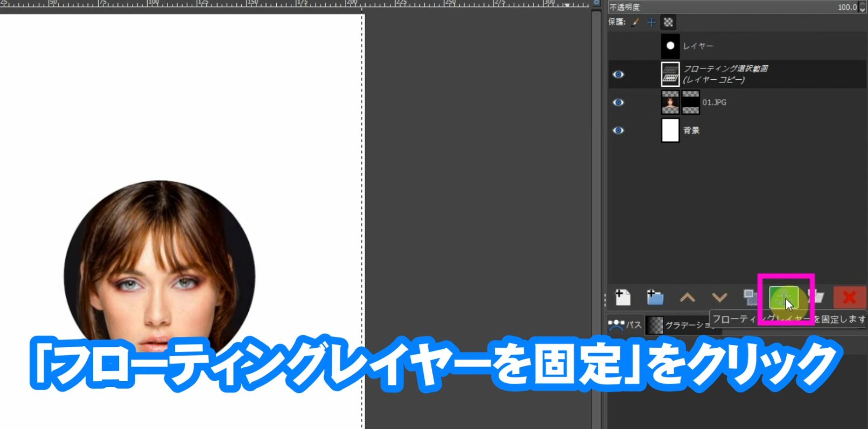Delete the layer with the red X
Image resolution: width=868 pixels, height=429 pixels.
tap(849, 297)
